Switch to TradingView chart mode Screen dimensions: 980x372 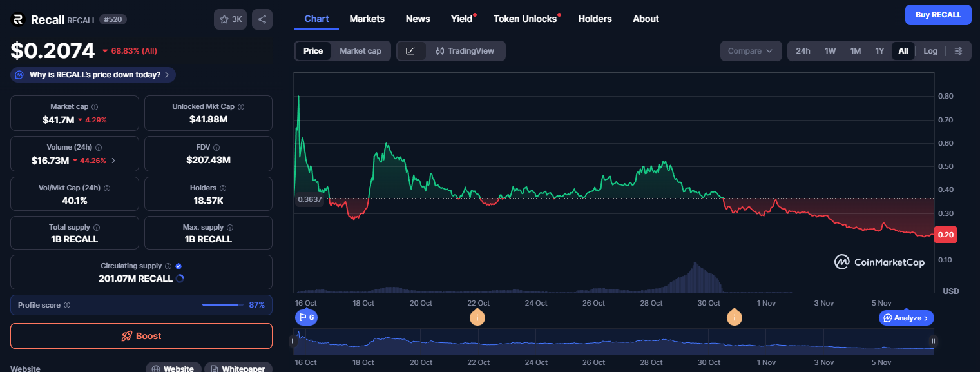465,51
